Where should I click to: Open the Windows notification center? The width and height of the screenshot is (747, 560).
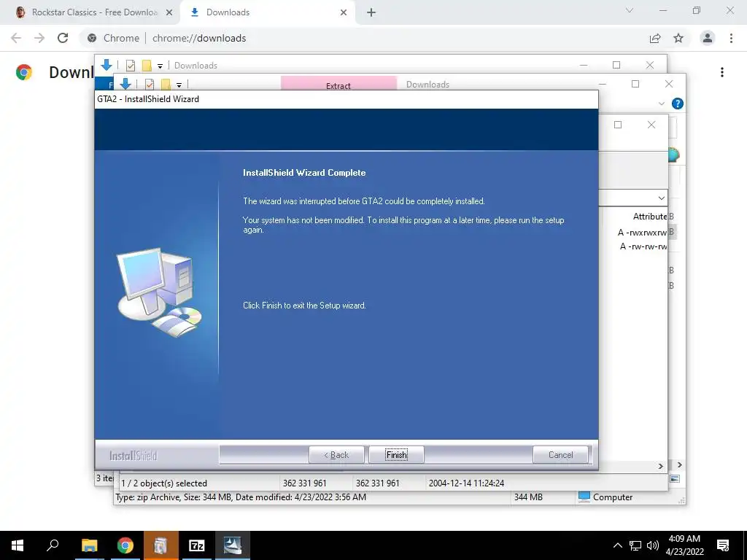[x=723, y=545]
